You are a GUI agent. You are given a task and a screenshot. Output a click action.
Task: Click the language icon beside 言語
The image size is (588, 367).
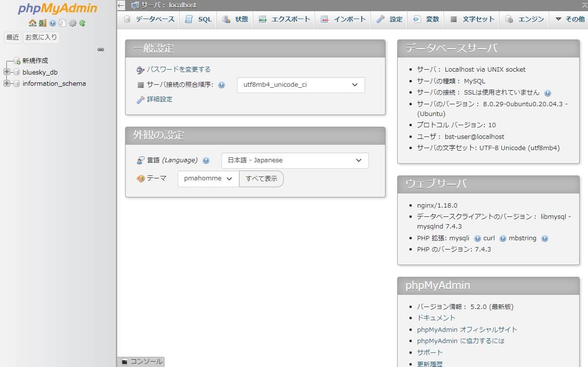coord(141,160)
